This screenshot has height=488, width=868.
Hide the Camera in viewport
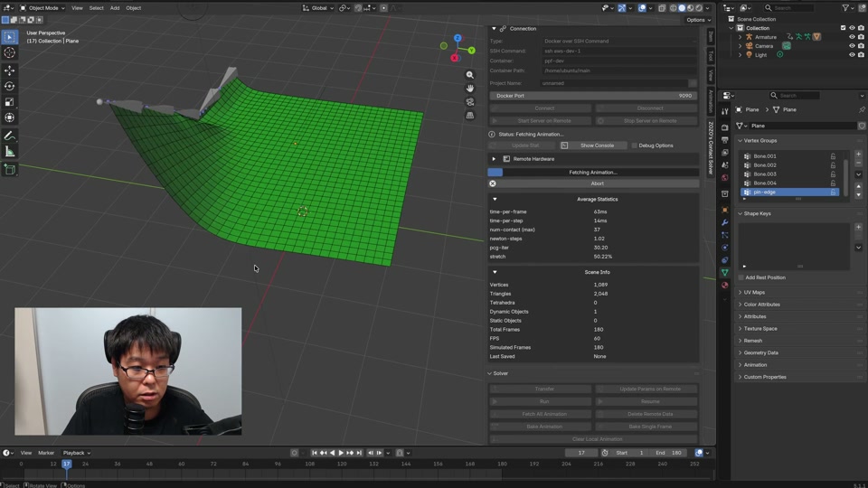coord(852,46)
